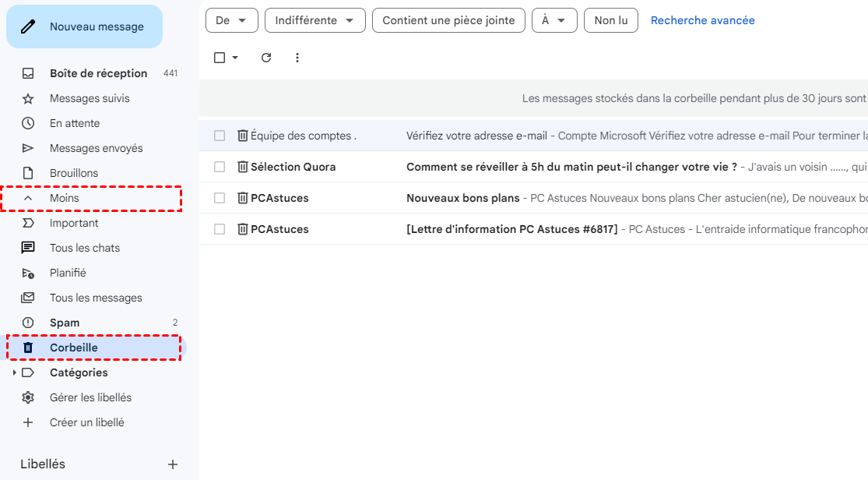Screen dimensions: 868x480
Task: Click the clock icon for En attente
Action: pyautogui.click(x=28, y=123)
